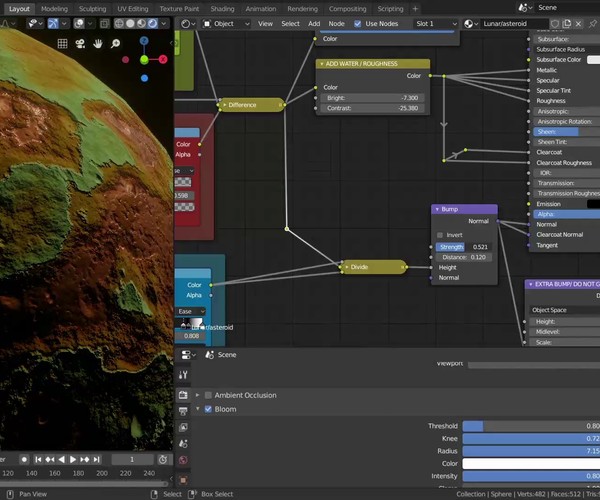Click the Bloom Color swatch
The image size is (600, 500).
coord(531,464)
